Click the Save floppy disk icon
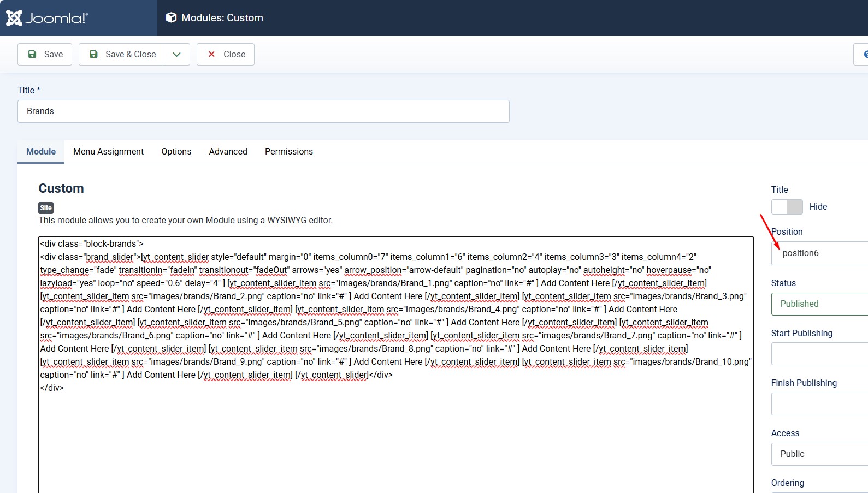The image size is (868, 493). tap(32, 54)
